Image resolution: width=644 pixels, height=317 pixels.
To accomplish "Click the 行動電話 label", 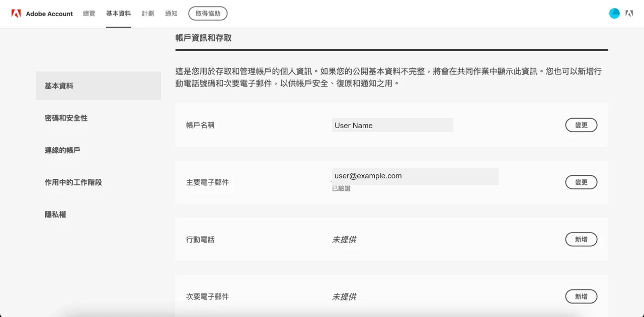I will click(200, 240).
